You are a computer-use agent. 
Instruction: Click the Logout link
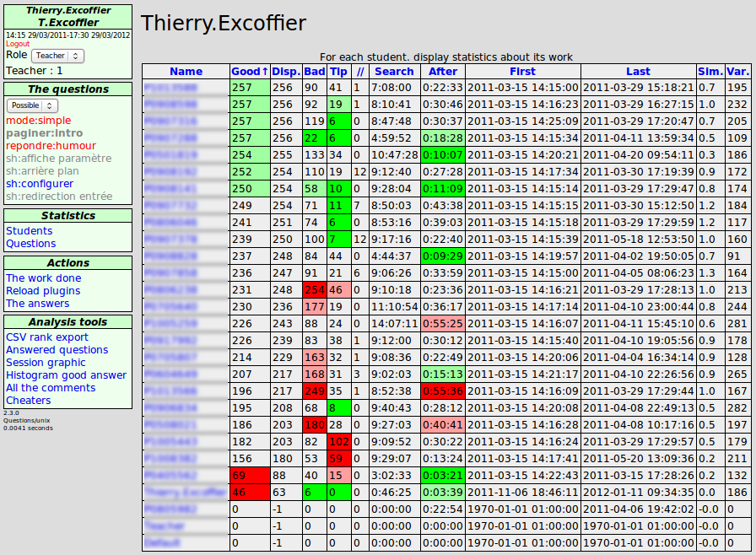[17, 44]
